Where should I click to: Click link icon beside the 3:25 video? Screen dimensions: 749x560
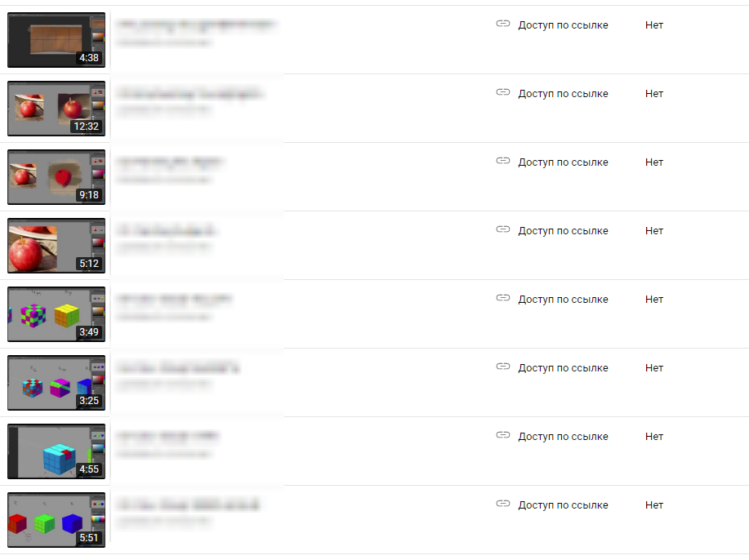pyautogui.click(x=503, y=367)
